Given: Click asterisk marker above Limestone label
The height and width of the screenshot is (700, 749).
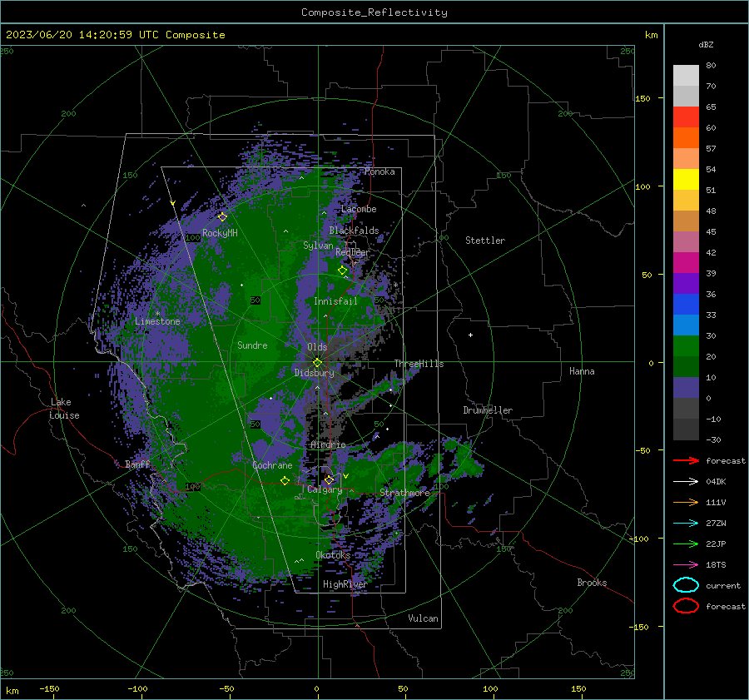Looking at the screenshot, I should click(x=157, y=314).
